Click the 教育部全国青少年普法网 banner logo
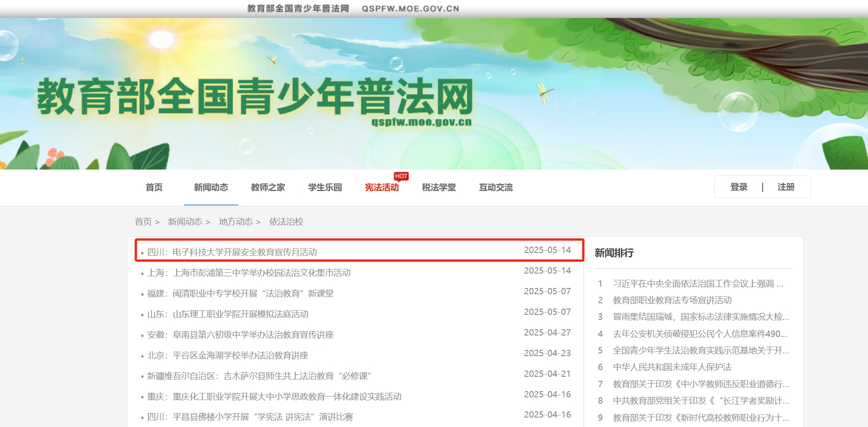This screenshot has height=427, width=868. tap(255, 96)
